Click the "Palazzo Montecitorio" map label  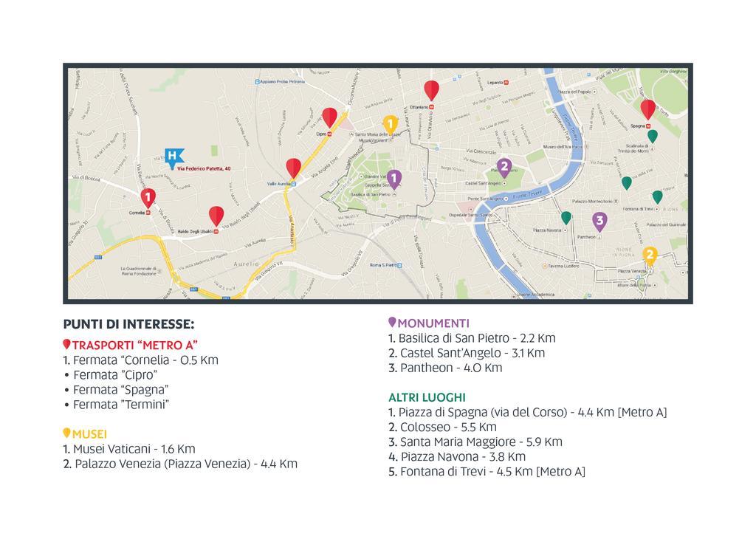coord(593,201)
